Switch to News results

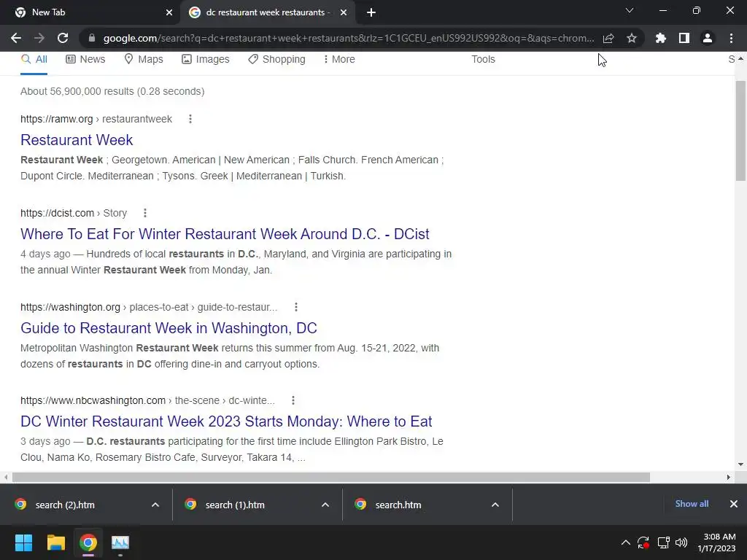click(x=85, y=59)
